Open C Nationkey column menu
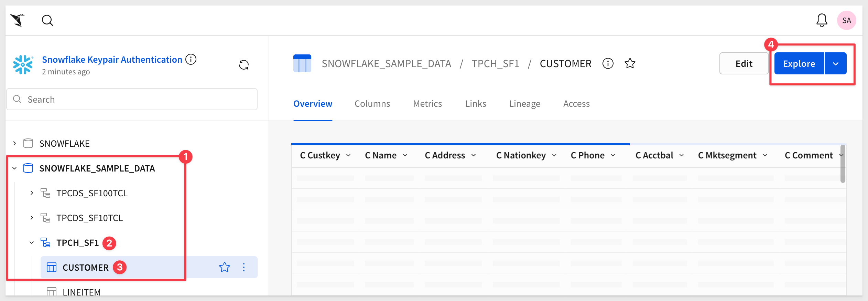 tap(554, 155)
